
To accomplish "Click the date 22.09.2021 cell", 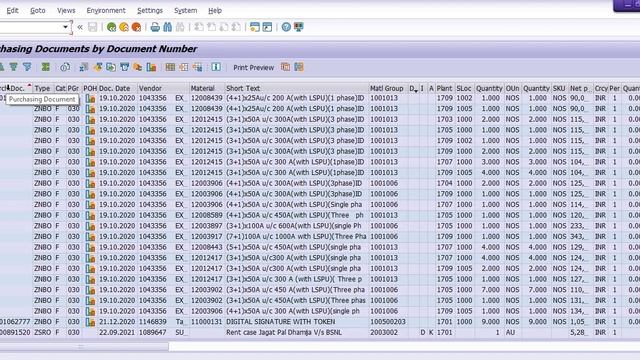I will tap(117, 333).
